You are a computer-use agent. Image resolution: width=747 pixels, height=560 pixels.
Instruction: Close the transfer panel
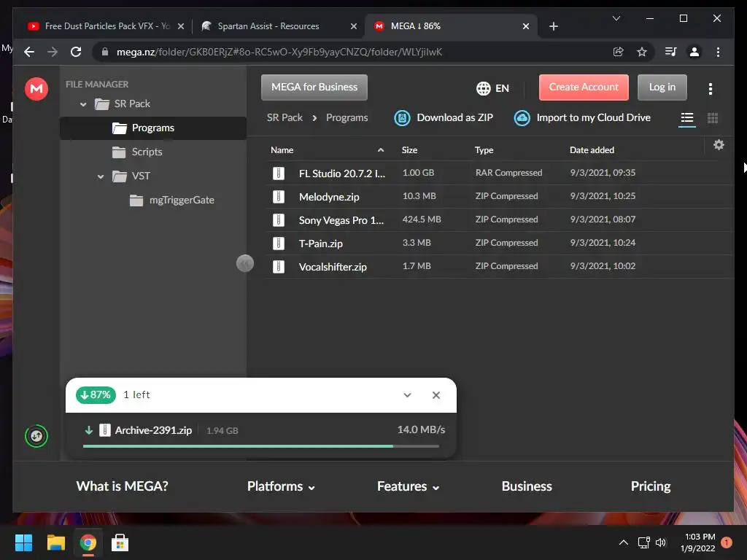[x=436, y=395]
